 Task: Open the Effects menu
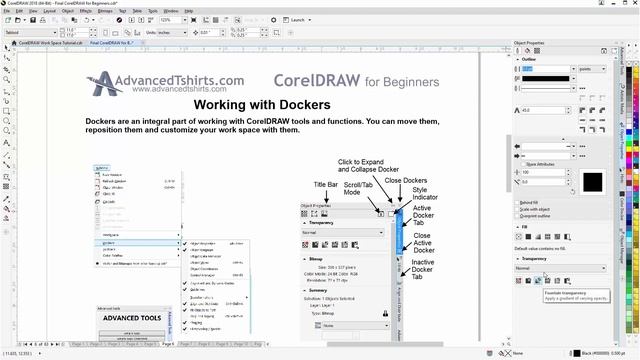pyautogui.click(x=86, y=11)
